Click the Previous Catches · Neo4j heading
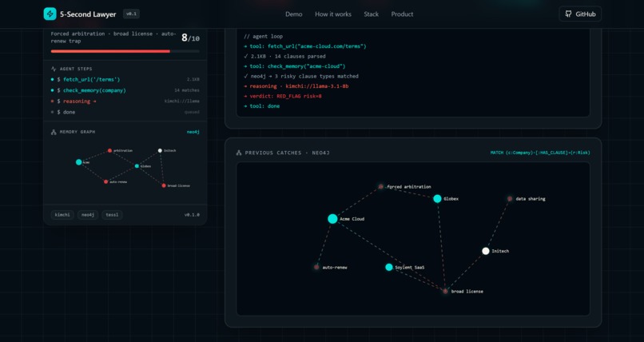The height and width of the screenshot is (342, 644). pyautogui.click(x=287, y=153)
